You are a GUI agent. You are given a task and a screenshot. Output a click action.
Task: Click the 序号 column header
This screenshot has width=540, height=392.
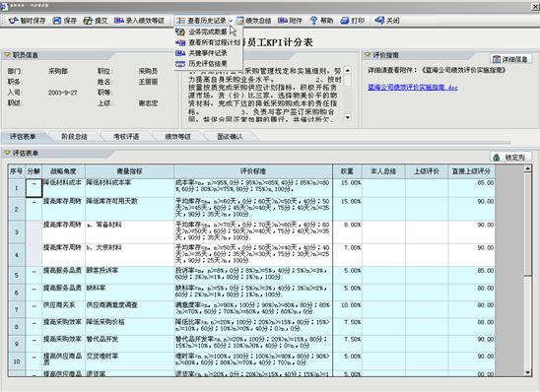pyautogui.click(x=17, y=171)
